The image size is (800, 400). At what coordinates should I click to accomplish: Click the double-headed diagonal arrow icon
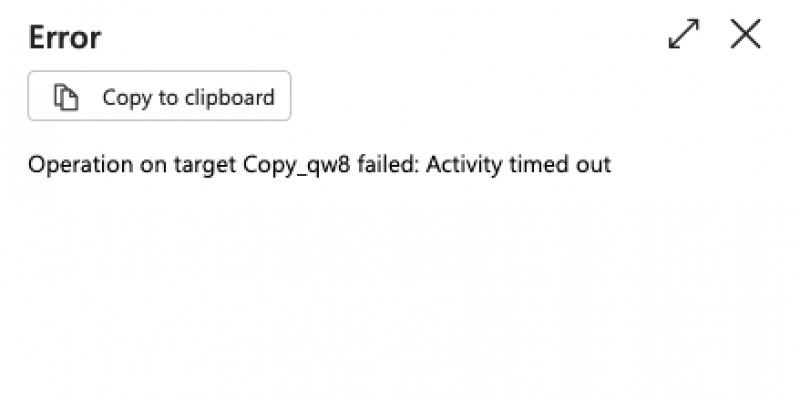[x=684, y=34]
